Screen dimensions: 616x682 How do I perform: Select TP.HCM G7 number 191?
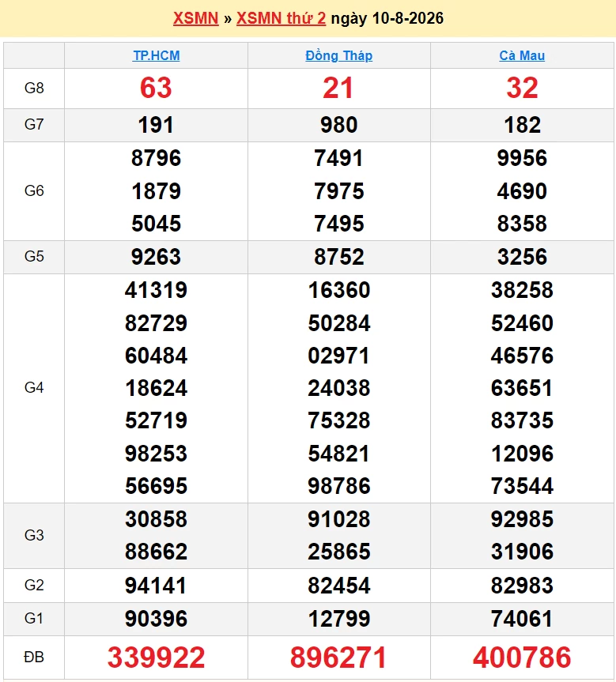point(156,125)
